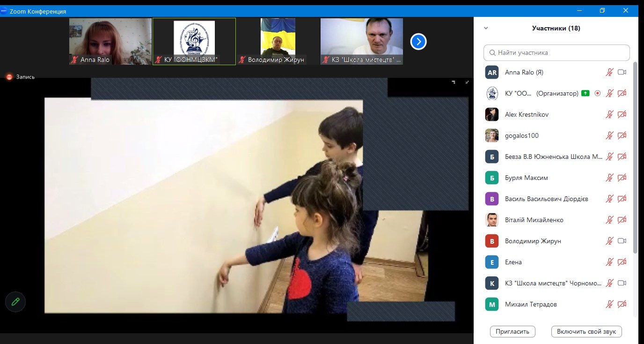Click the Участники (18) panel title
The height and width of the screenshot is (344, 644).
(556, 28)
